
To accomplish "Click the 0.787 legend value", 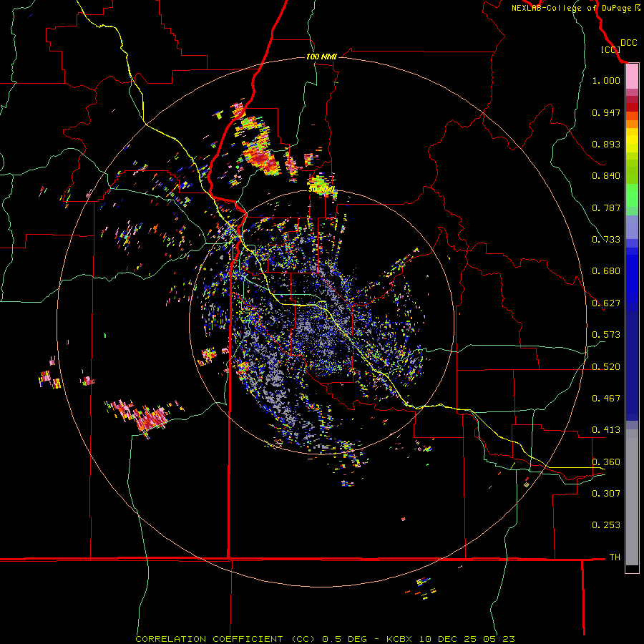I will [606, 208].
